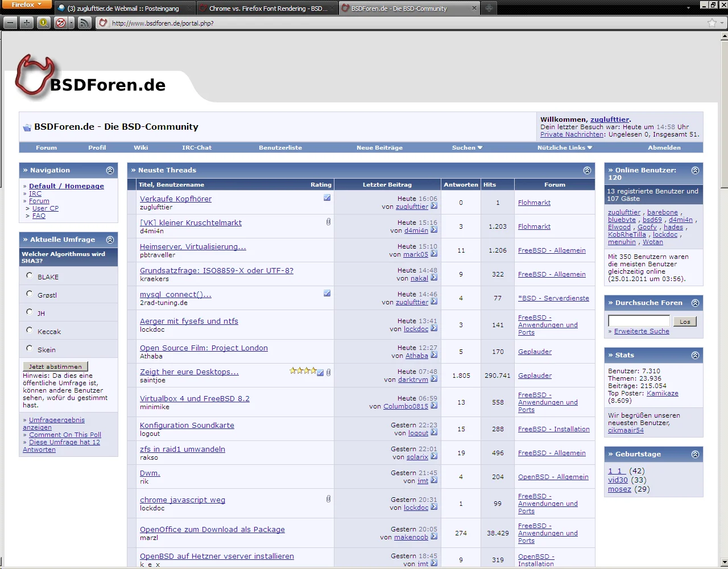Choose Skein in the SHA3 poll
The image size is (728, 569).
tap(30, 348)
